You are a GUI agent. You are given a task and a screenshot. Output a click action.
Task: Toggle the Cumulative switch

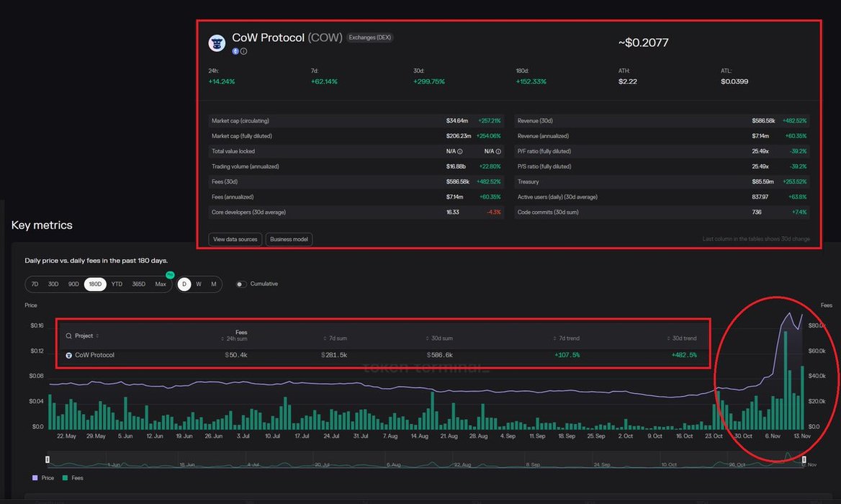pyautogui.click(x=240, y=284)
